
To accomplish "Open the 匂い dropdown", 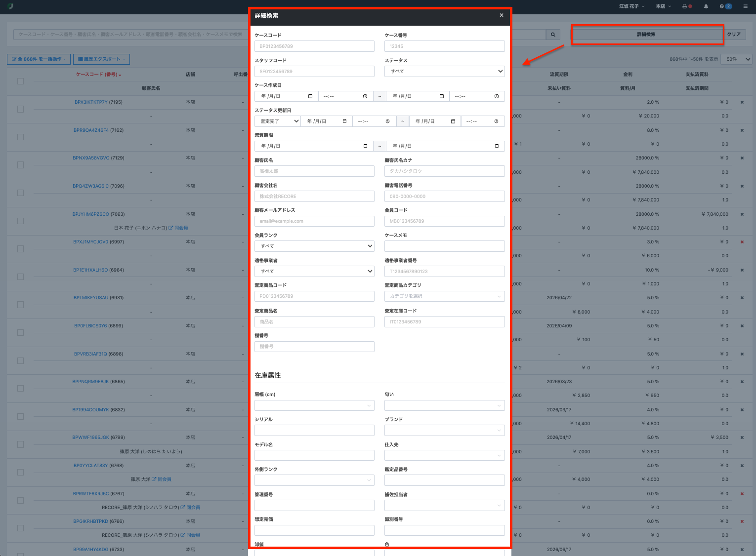I will [x=445, y=405].
